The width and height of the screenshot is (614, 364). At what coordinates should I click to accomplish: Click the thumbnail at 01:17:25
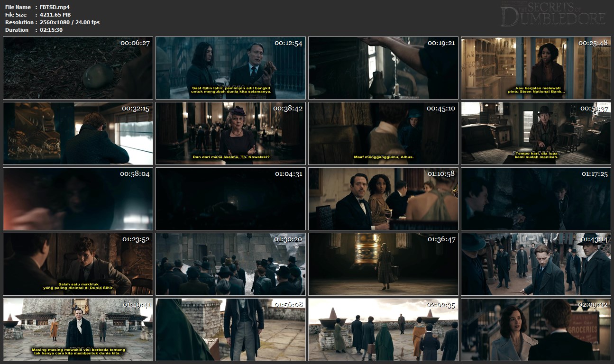click(x=536, y=199)
